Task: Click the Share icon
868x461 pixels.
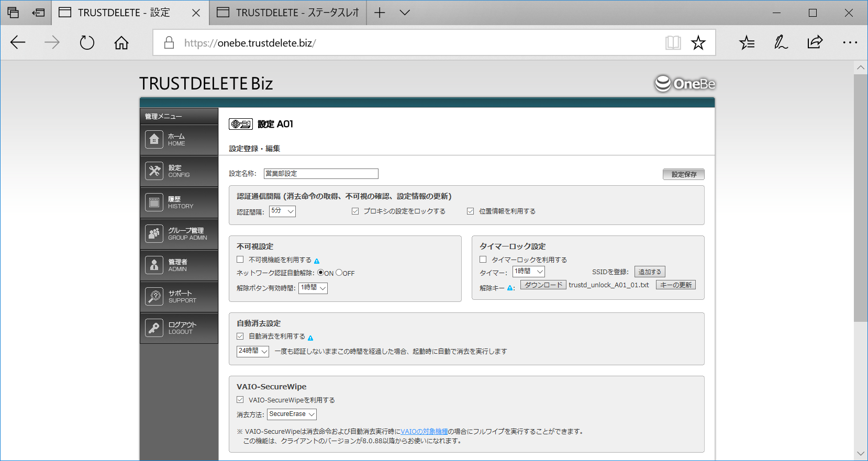Action: pyautogui.click(x=815, y=42)
